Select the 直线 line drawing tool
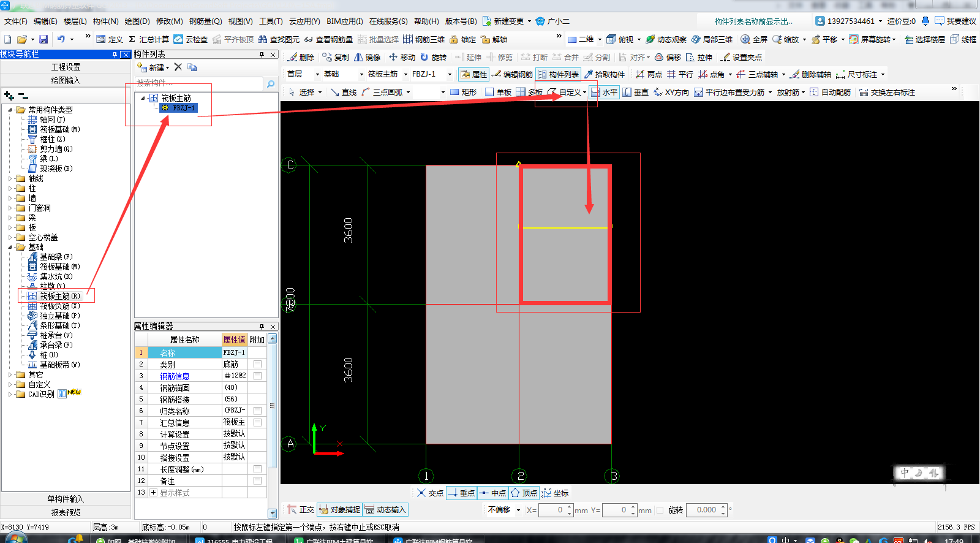980x543 pixels. [343, 92]
